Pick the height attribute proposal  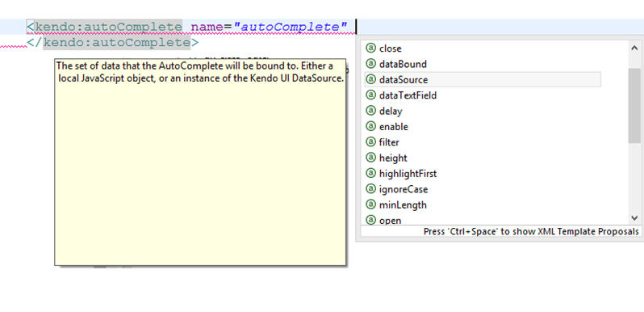tap(483, 158)
